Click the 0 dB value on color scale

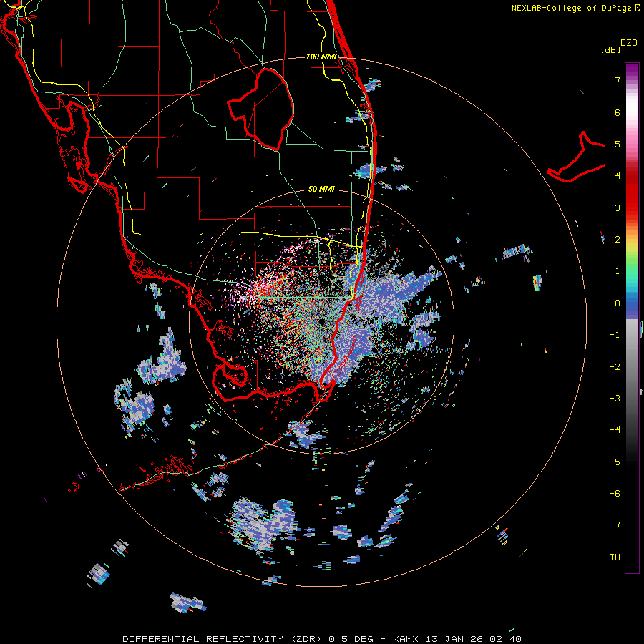coord(618,303)
